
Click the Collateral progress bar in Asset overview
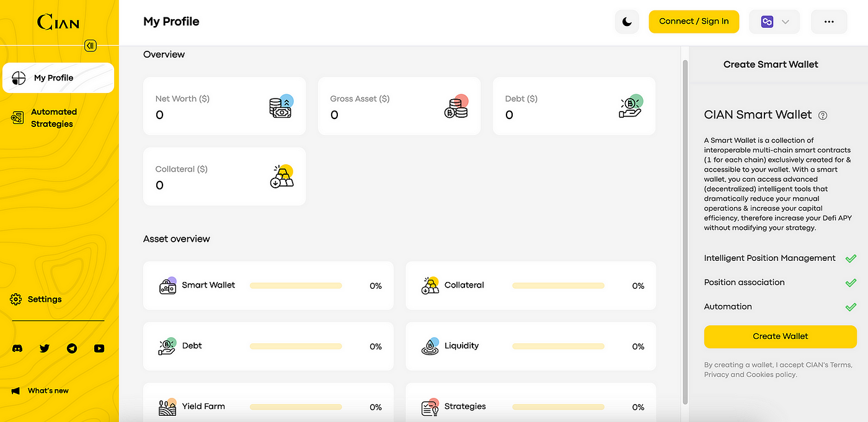tap(559, 286)
